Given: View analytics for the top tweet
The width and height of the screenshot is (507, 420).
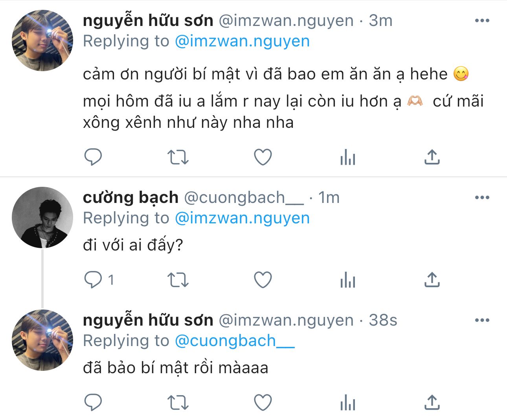Looking at the screenshot, I should point(347,157).
